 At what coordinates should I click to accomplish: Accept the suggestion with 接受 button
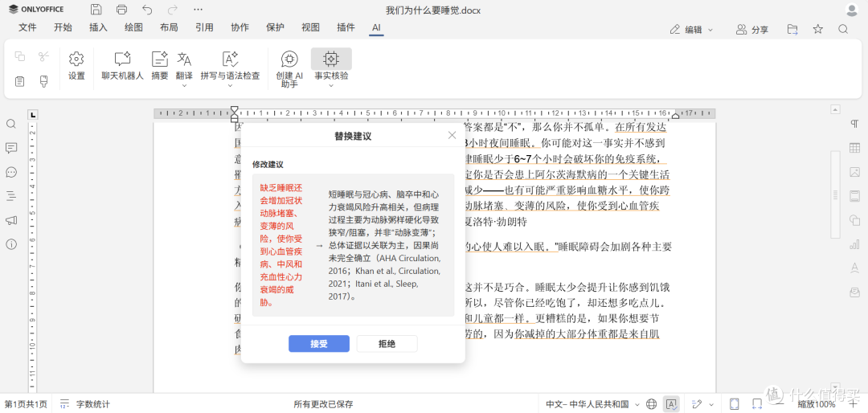tap(319, 344)
